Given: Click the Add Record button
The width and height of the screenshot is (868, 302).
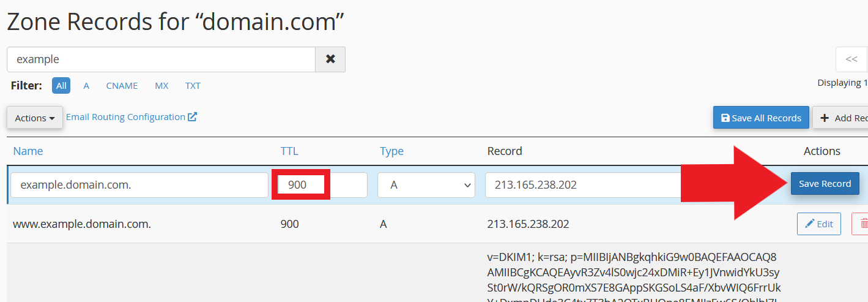Looking at the screenshot, I should (841, 118).
